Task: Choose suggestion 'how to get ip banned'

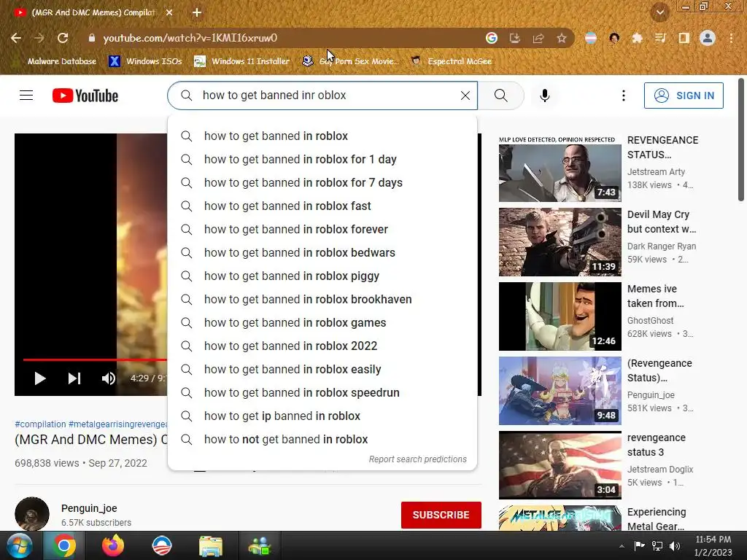Action: 322,416
